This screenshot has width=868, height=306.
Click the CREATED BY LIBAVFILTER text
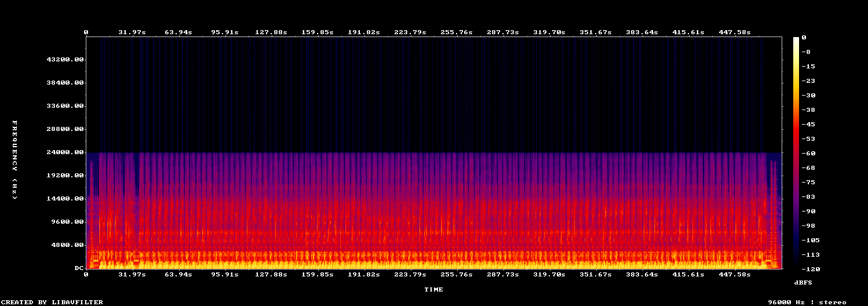tap(52, 302)
